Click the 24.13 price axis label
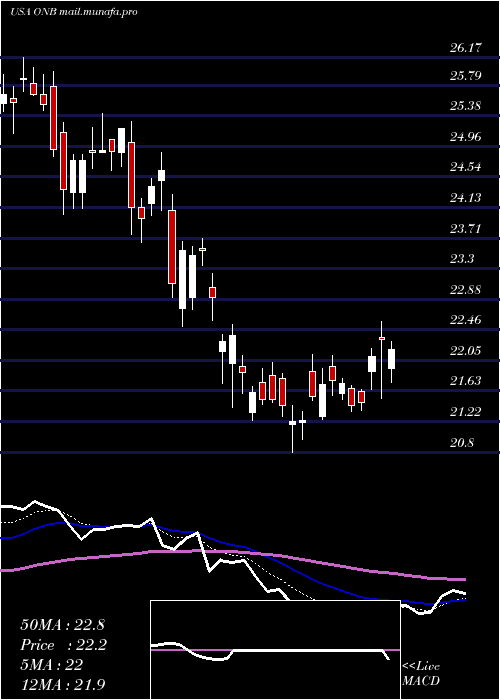 click(x=466, y=198)
